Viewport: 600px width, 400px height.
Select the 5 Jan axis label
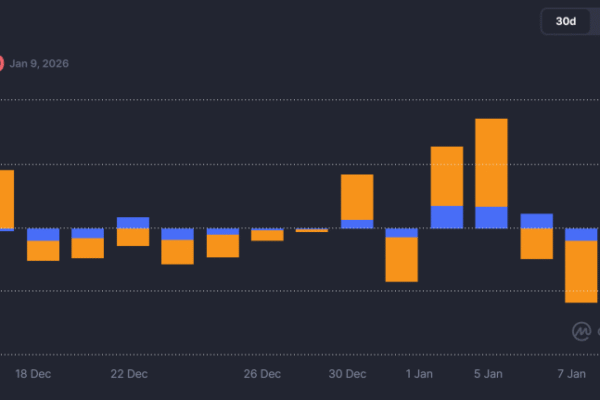click(x=487, y=374)
